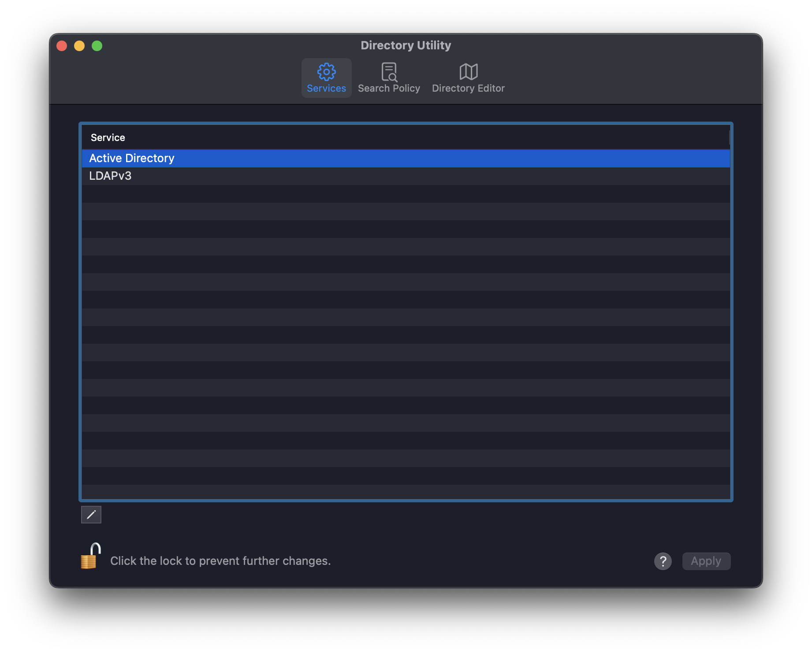The height and width of the screenshot is (653, 812).
Task: Click the lock description text
Action: 220,561
